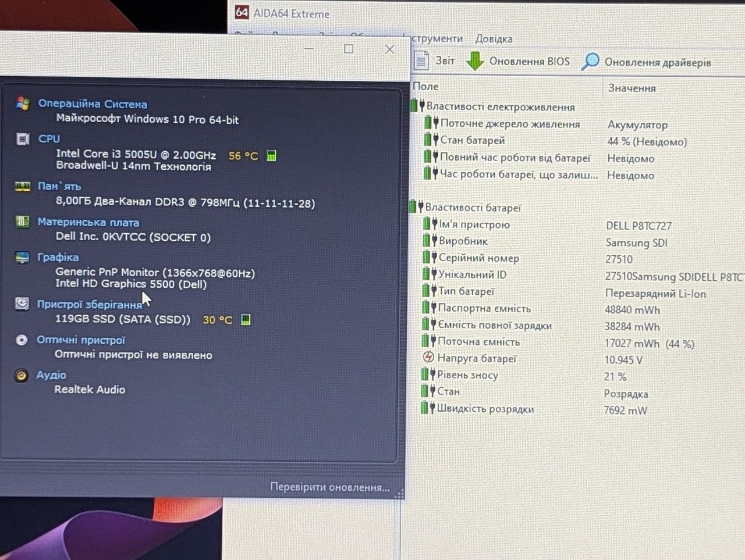The width and height of the screenshot is (745, 560).
Task: Select the RAM icon beside Пам'ять
Action: (23, 186)
